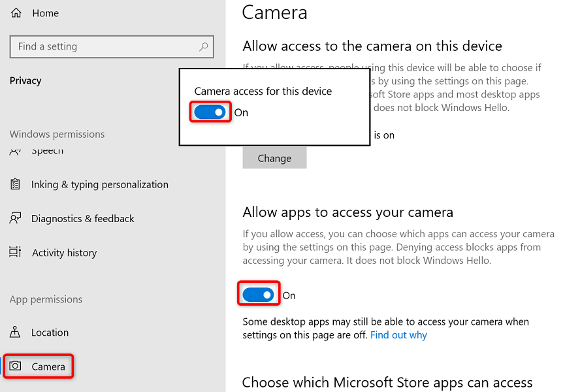565x392 pixels.
Task: Click the Home house icon
Action: point(16,13)
